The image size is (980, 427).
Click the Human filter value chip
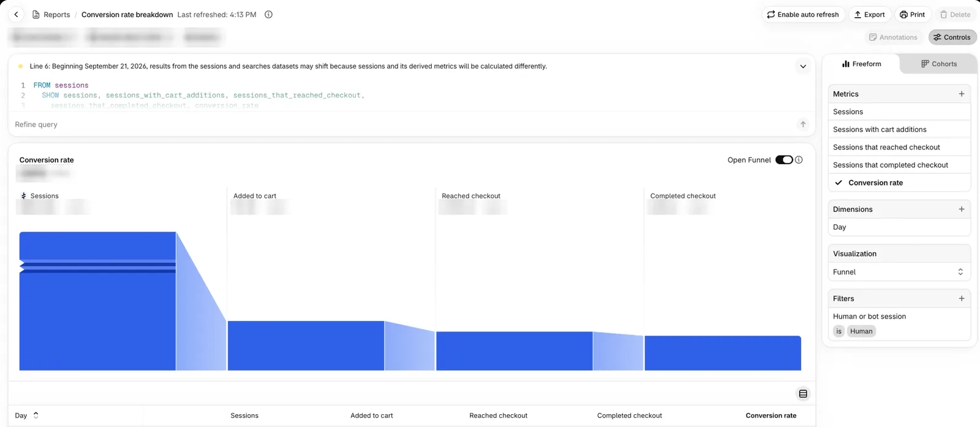tap(861, 331)
